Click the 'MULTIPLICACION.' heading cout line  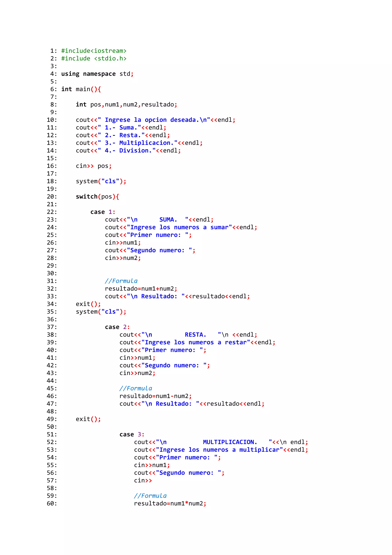click(221, 442)
